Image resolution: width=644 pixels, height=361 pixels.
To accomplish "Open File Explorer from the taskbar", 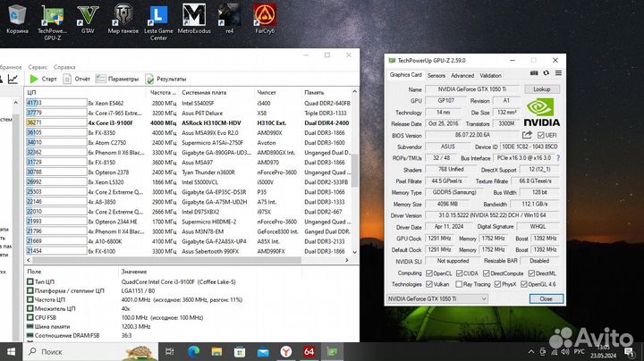I will 216,351.
